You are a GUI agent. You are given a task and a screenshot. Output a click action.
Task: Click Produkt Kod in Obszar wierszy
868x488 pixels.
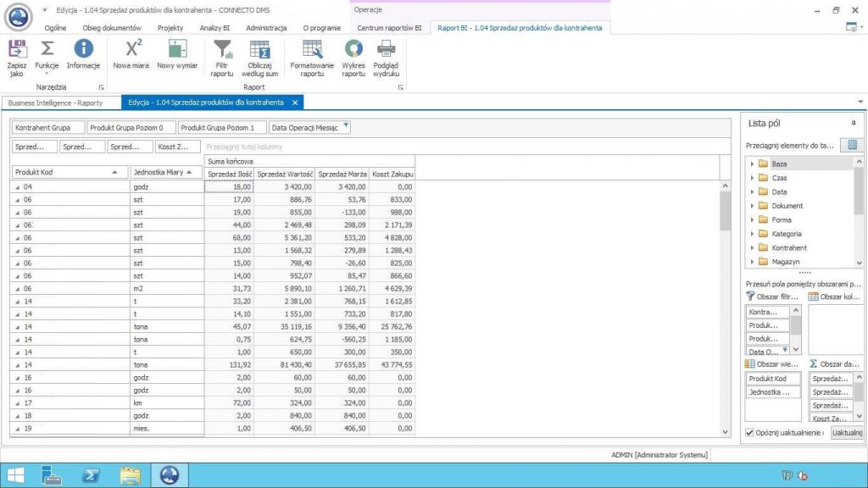point(773,379)
